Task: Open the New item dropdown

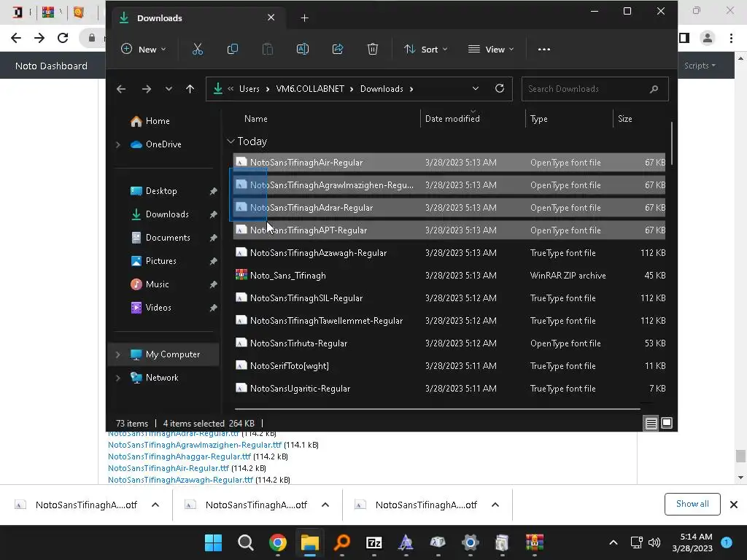Action: pos(144,49)
